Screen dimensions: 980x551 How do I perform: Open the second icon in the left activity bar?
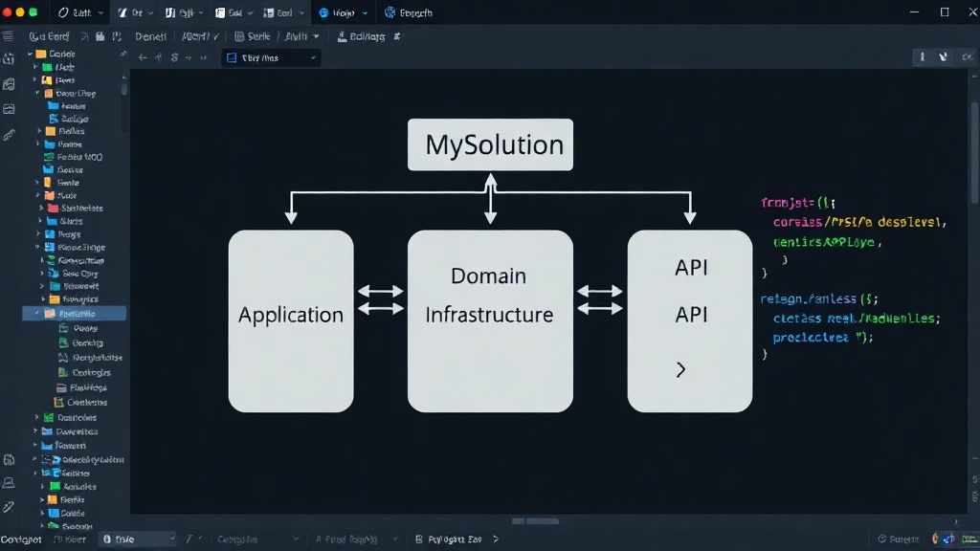[9, 84]
